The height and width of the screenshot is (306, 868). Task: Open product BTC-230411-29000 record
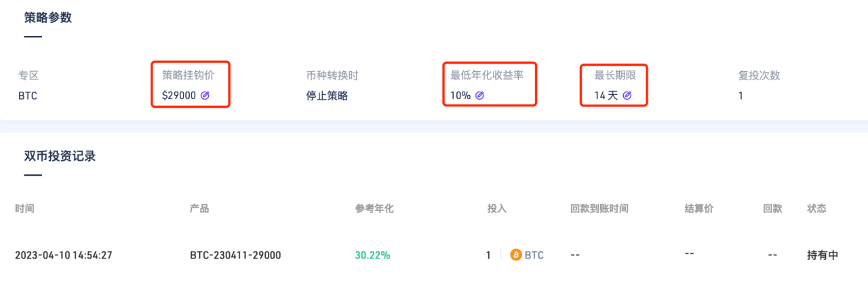tap(235, 256)
